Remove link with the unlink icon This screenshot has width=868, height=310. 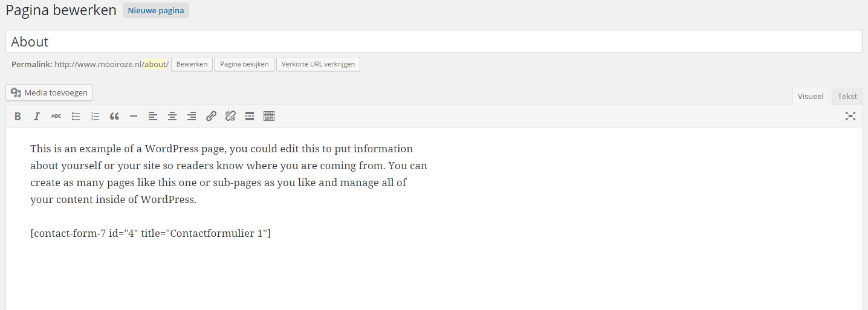coord(230,116)
